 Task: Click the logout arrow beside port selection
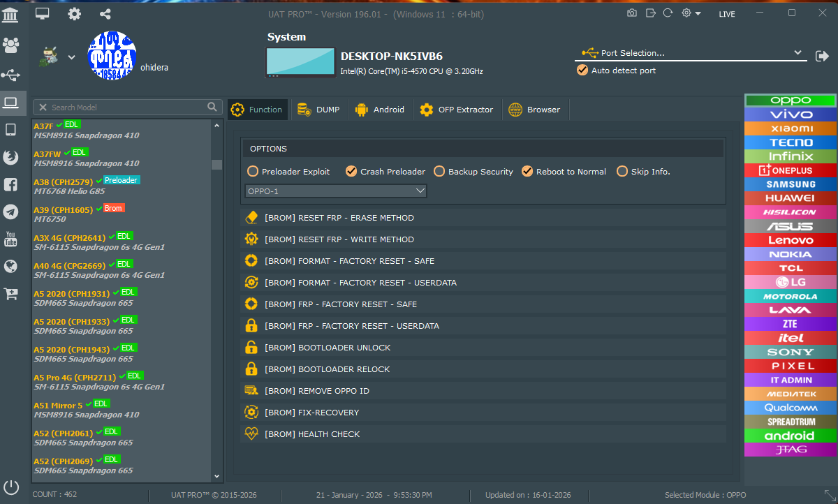[x=822, y=56]
